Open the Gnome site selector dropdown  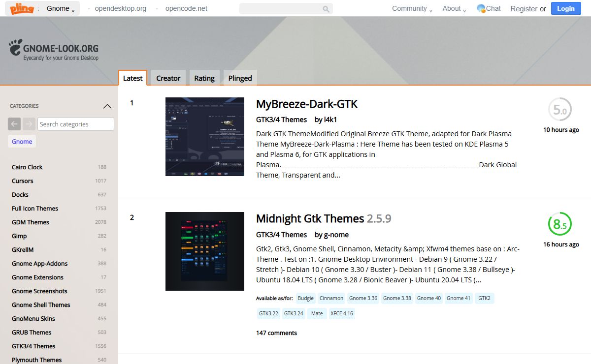[x=60, y=8]
